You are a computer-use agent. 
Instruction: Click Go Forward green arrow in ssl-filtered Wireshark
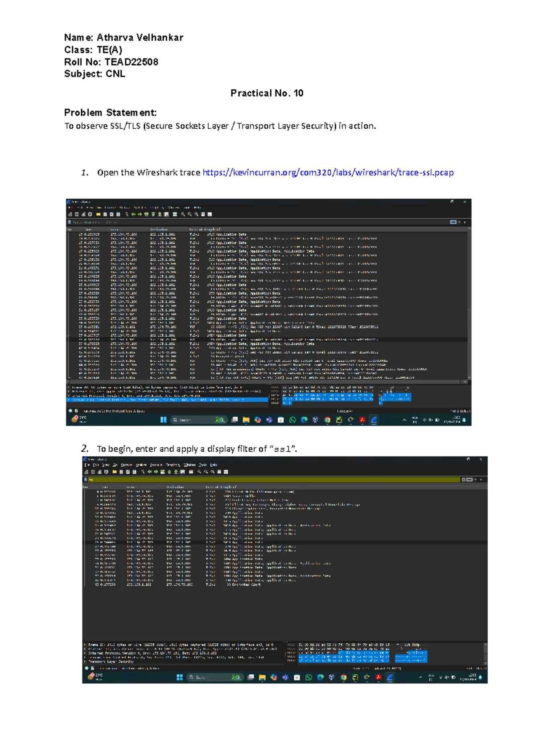point(156,472)
